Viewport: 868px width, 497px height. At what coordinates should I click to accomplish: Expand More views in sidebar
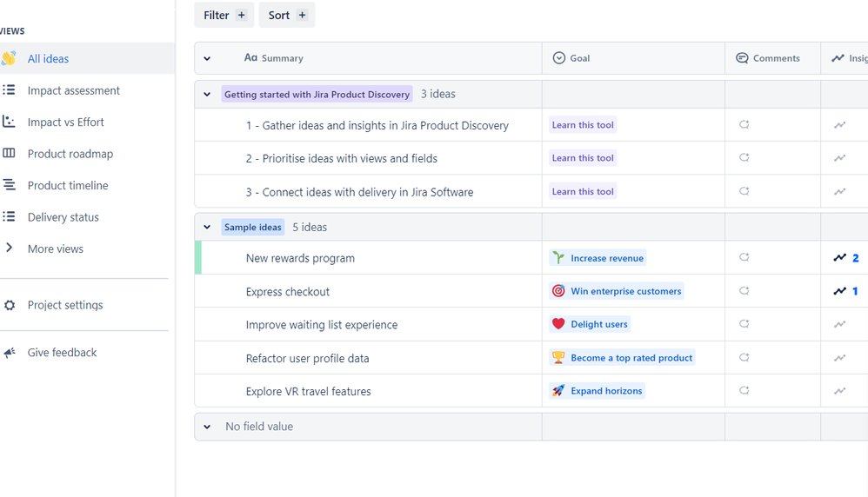pos(56,248)
